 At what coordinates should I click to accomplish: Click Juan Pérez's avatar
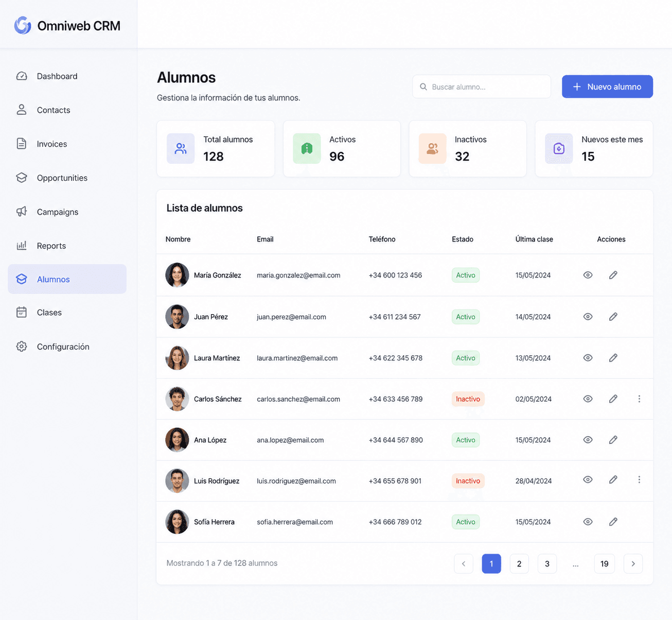pyautogui.click(x=177, y=317)
